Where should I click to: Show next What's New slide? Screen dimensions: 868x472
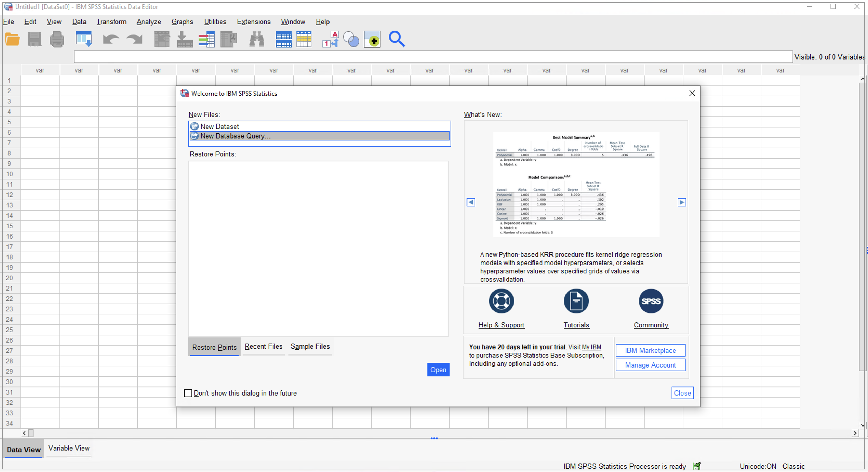[682, 202]
